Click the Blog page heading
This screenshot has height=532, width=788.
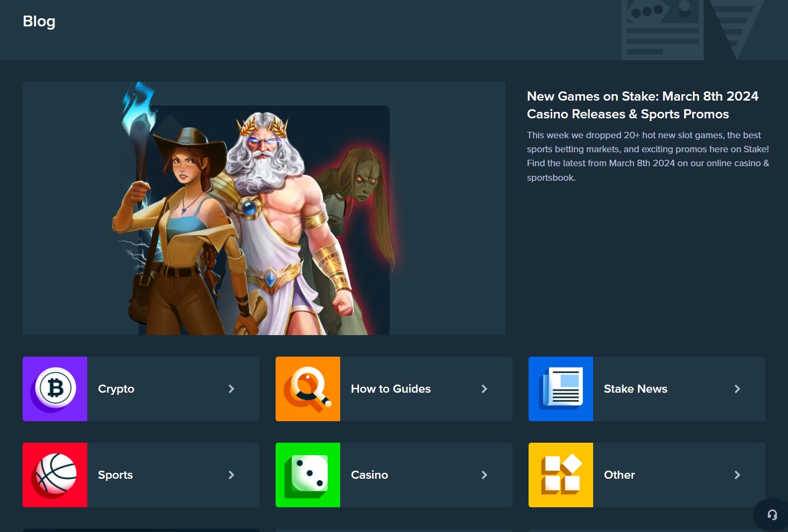coord(39,22)
